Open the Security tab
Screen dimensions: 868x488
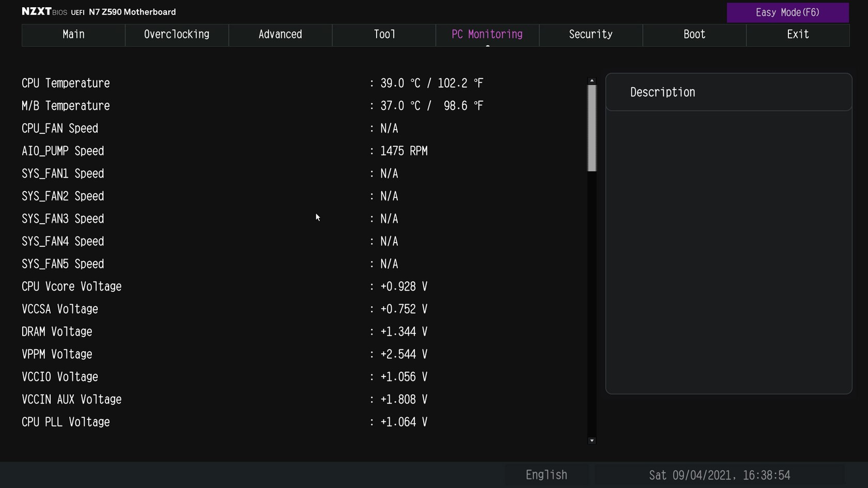coord(591,35)
